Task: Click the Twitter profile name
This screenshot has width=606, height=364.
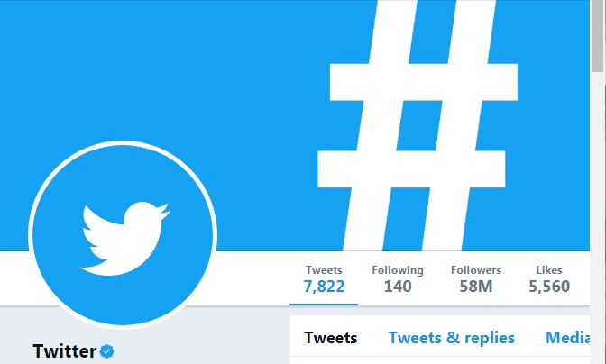Action: [x=65, y=351]
